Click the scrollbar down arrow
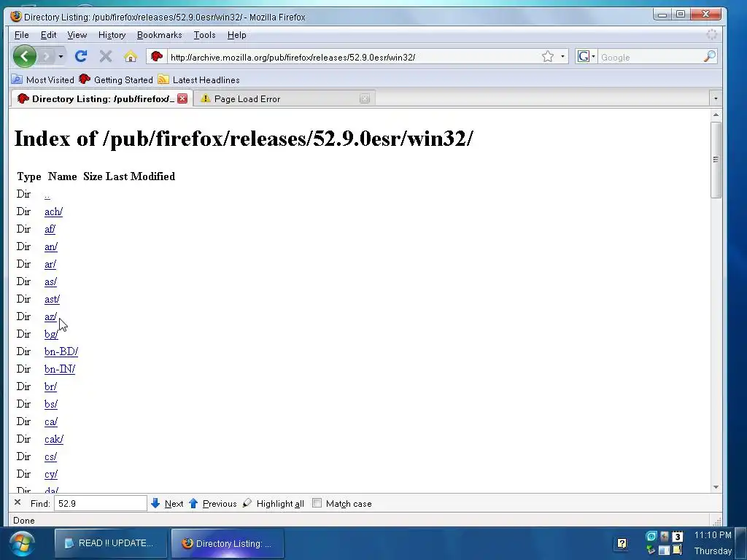The image size is (747, 560). point(716,487)
